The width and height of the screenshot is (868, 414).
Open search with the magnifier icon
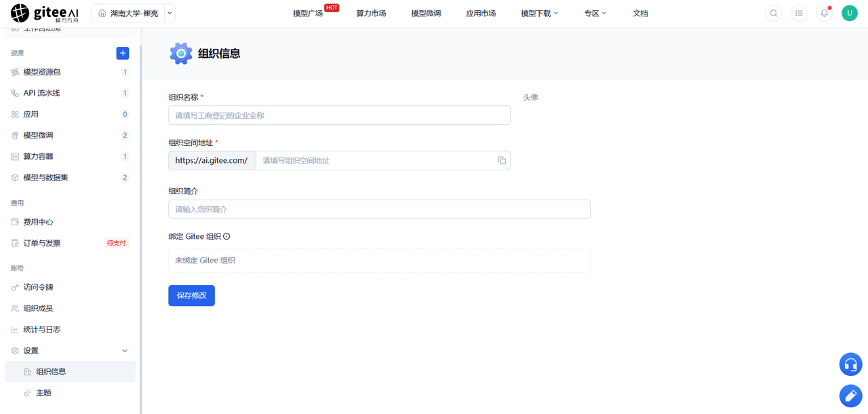774,13
